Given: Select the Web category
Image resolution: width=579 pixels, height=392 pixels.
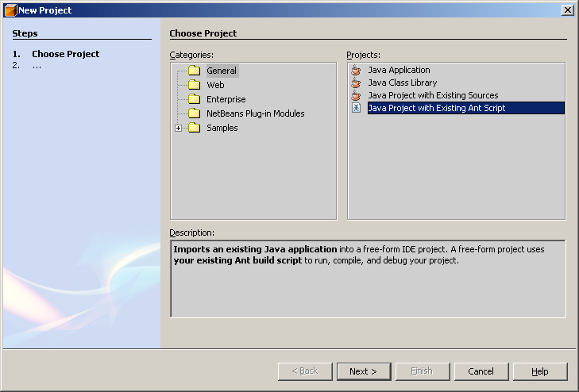Looking at the screenshot, I should pos(215,85).
